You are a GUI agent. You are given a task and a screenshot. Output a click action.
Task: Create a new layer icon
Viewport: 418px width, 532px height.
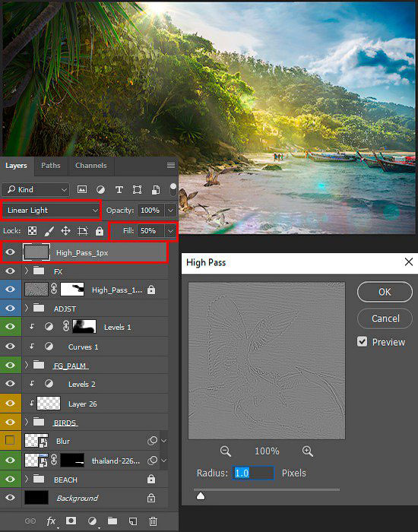tap(133, 521)
